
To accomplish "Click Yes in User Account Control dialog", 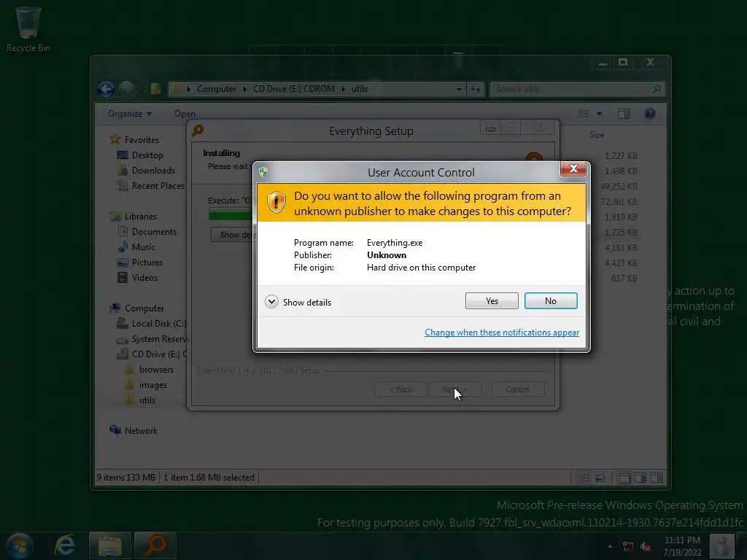I will click(492, 301).
